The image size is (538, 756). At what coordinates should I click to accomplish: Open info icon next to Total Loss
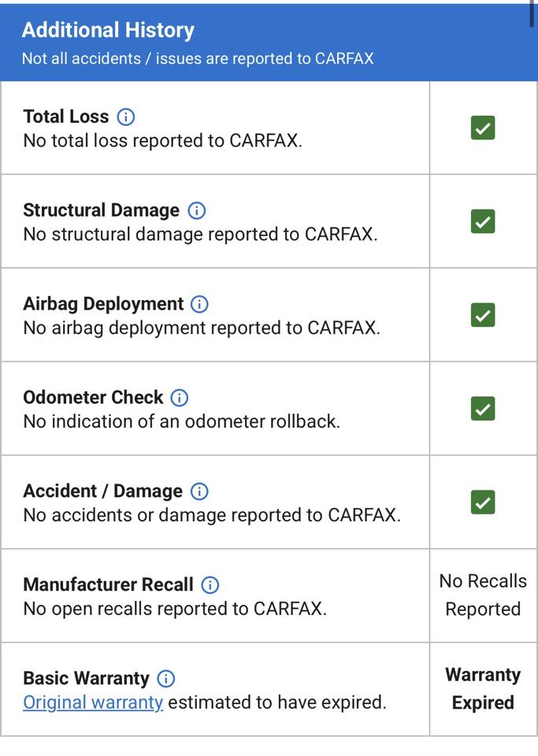126,117
